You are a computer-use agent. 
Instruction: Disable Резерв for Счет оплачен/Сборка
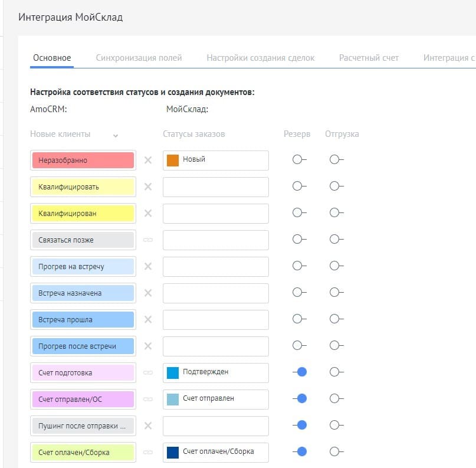pyautogui.click(x=299, y=451)
